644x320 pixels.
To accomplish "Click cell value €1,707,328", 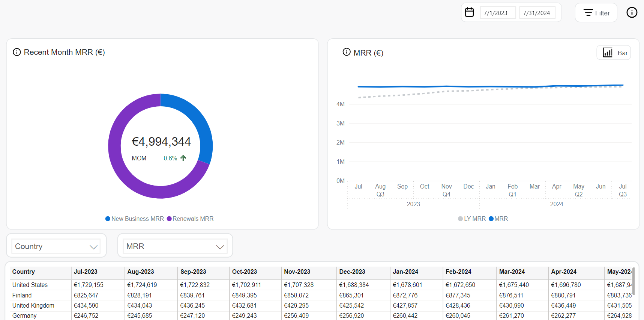I will (x=299, y=285).
